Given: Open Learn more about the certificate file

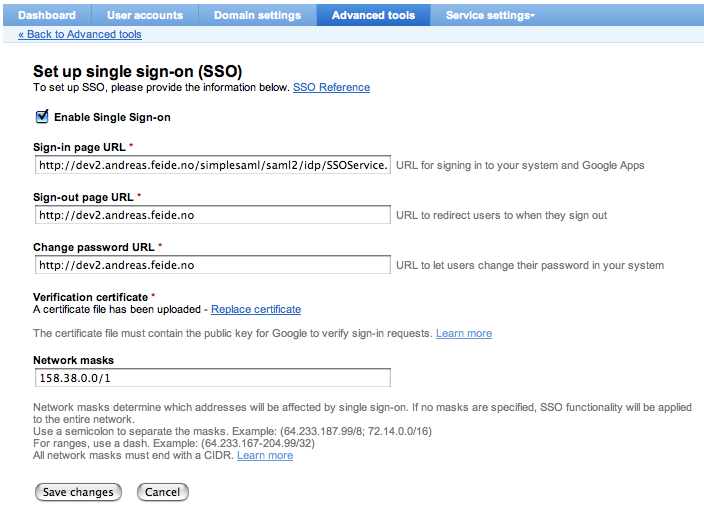Looking at the screenshot, I should tap(464, 333).
